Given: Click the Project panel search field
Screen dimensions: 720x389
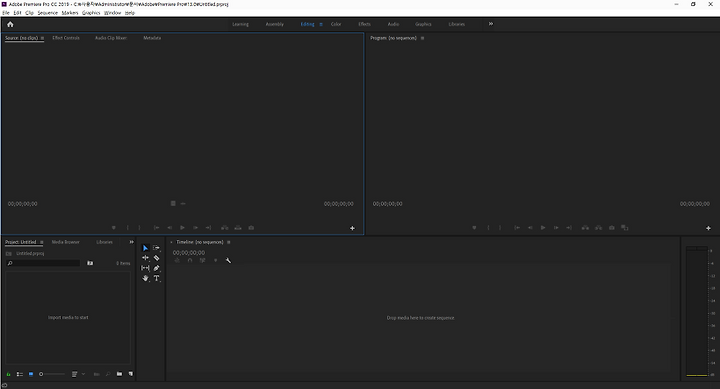Looking at the screenshot, I should (43, 263).
